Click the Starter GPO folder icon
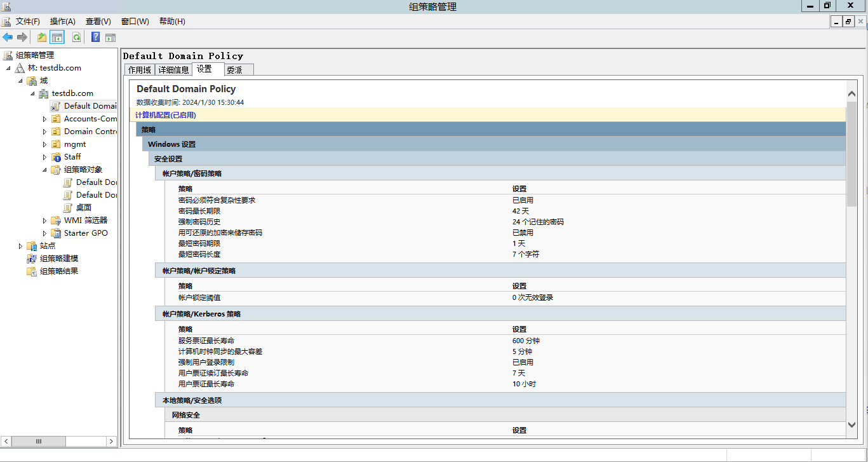This screenshot has width=868, height=462. click(56, 233)
